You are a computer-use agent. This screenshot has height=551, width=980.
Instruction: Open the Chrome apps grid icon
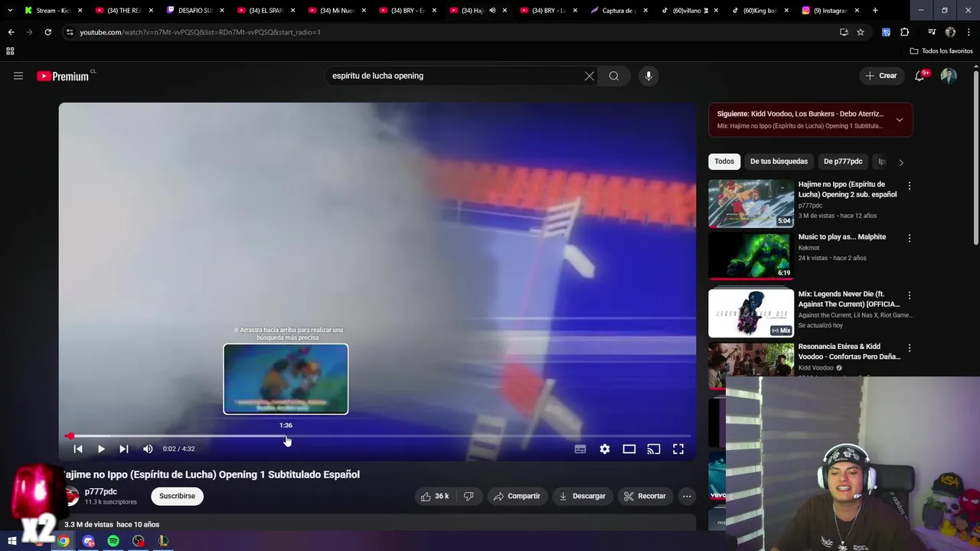10,51
